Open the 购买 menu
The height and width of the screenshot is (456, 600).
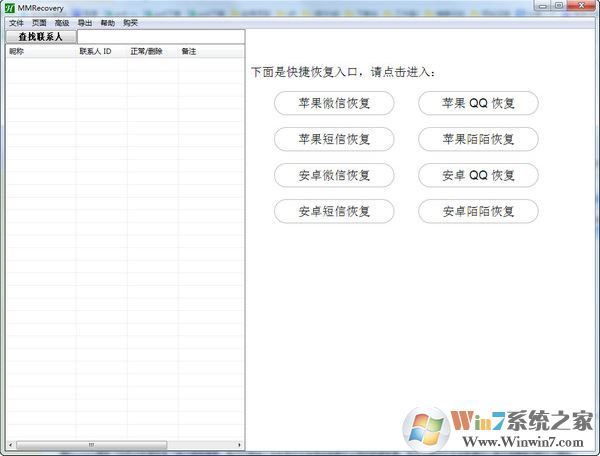click(x=131, y=22)
